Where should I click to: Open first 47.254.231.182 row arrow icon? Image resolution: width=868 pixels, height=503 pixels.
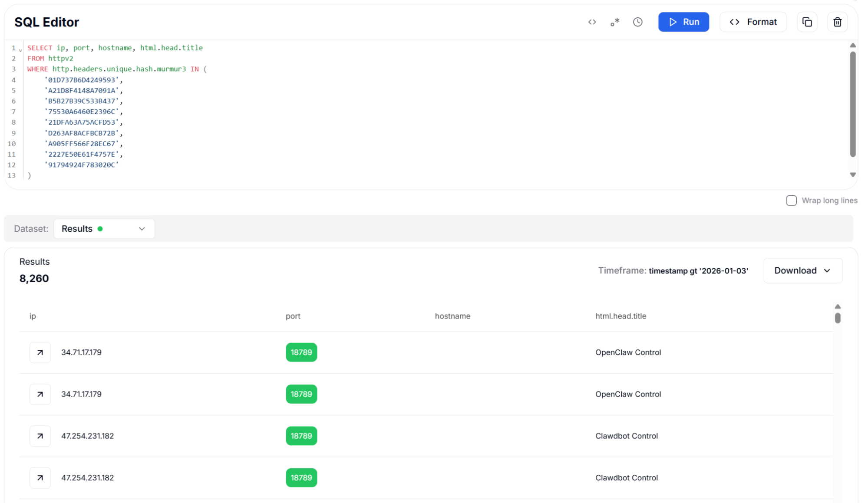pos(40,436)
